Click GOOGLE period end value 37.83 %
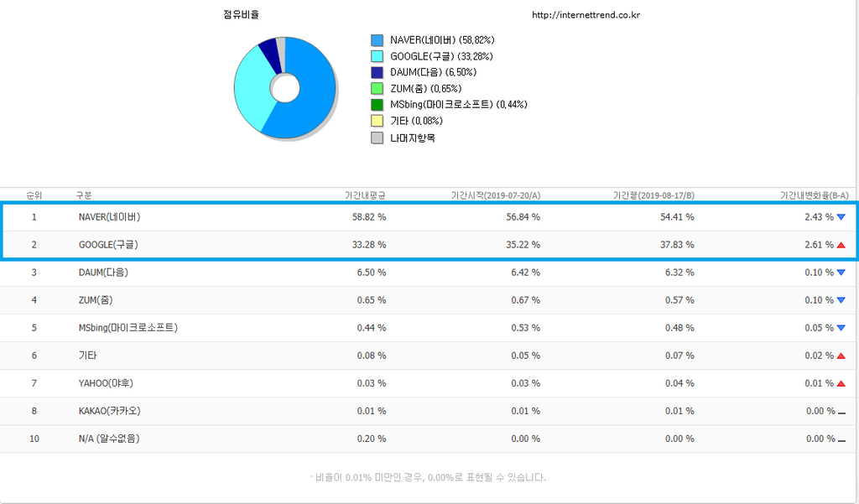 (x=677, y=245)
